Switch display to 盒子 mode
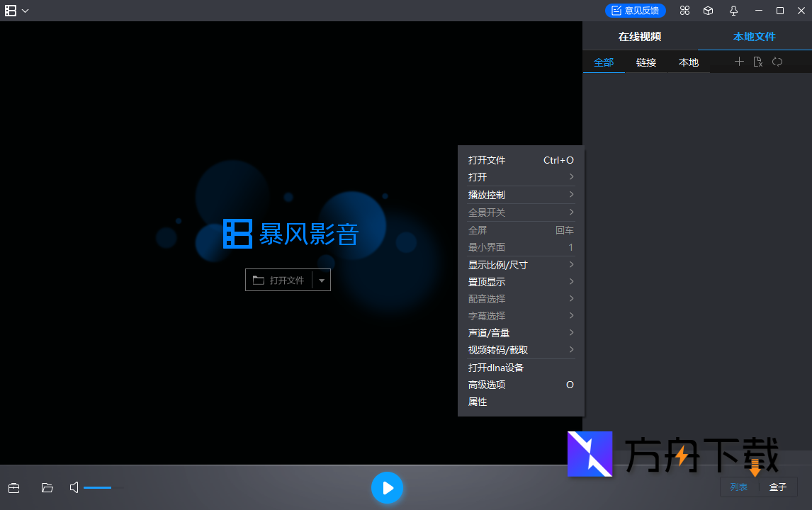Screen dimensions: 812x510 (777, 487)
